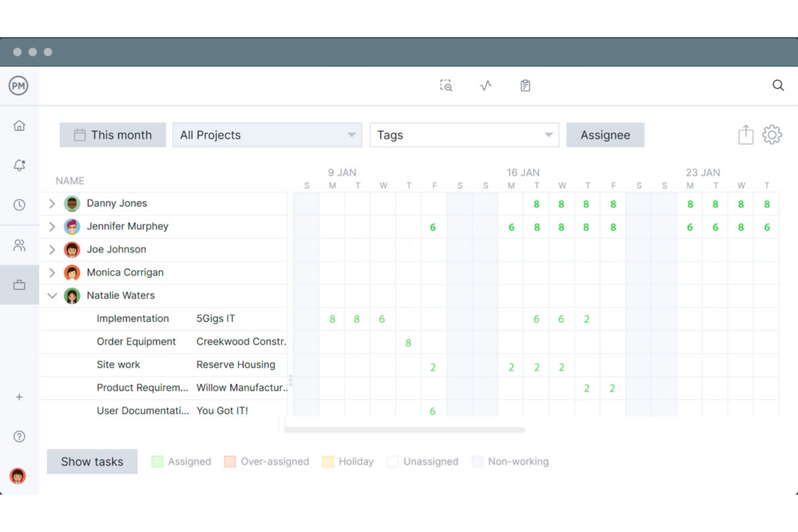Click the 5Gigs IT project name

coord(216,319)
